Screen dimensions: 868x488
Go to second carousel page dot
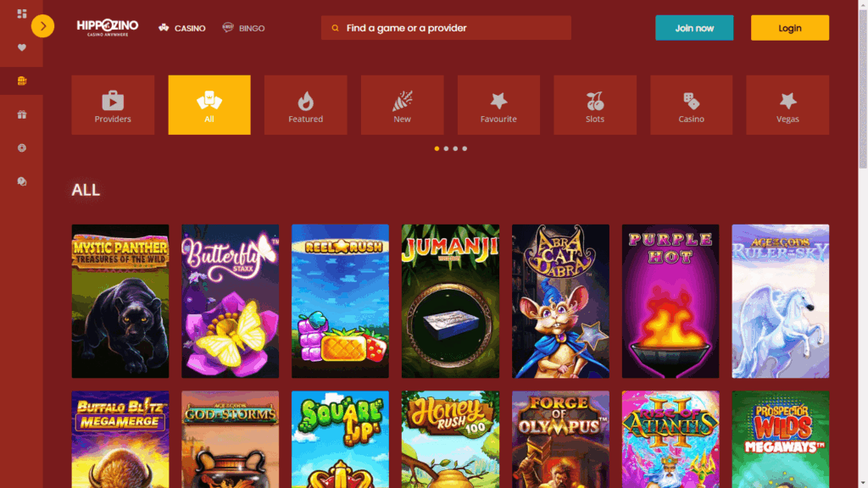pos(446,149)
